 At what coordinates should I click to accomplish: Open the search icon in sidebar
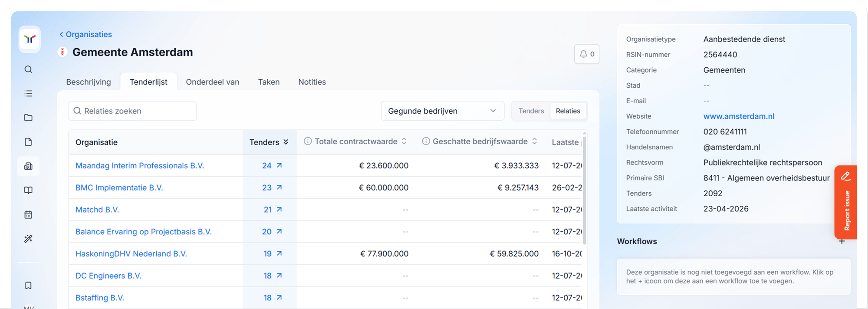click(28, 69)
